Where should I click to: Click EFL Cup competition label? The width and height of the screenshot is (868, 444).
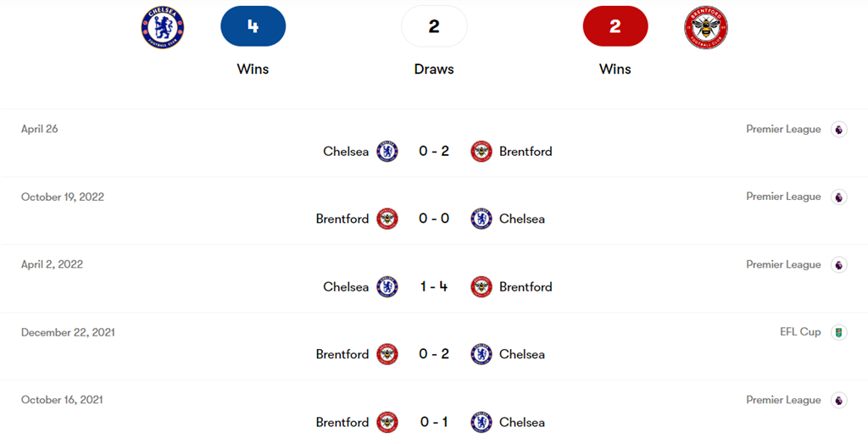click(x=800, y=332)
